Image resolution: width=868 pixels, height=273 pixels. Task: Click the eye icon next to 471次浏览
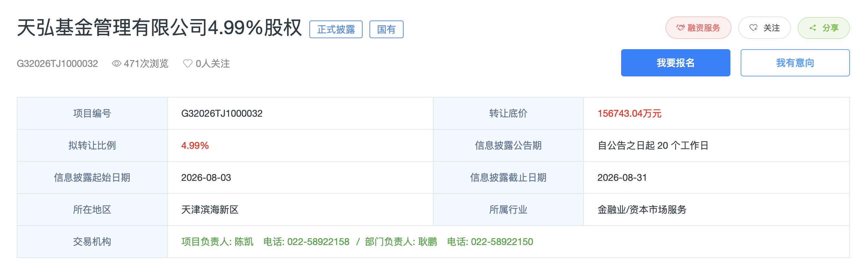(x=116, y=63)
